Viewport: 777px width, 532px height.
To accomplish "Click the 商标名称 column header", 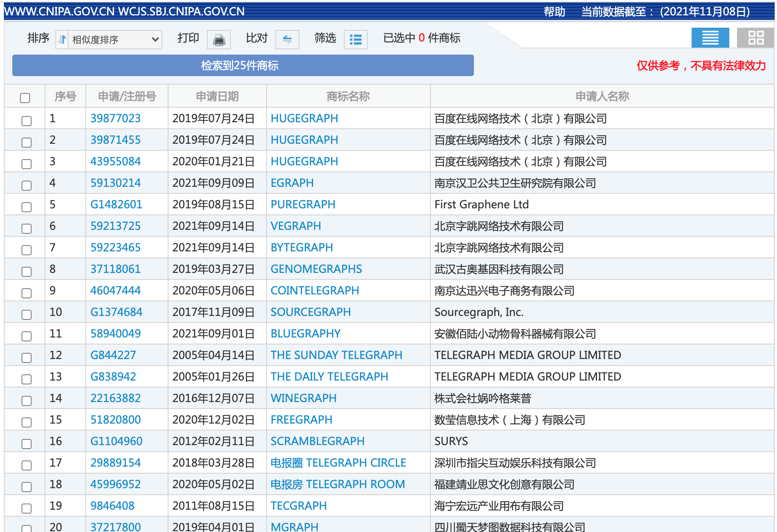I will (348, 96).
